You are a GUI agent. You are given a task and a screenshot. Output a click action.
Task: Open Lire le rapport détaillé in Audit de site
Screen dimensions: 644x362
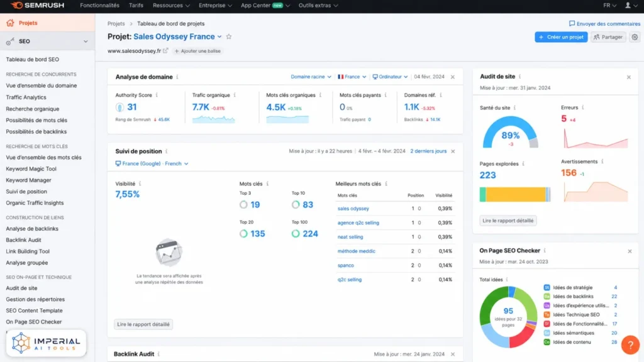click(x=508, y=221)
